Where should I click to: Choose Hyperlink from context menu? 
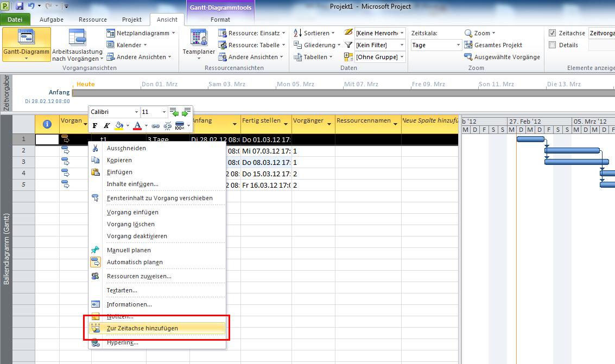(x=157, y=342)
